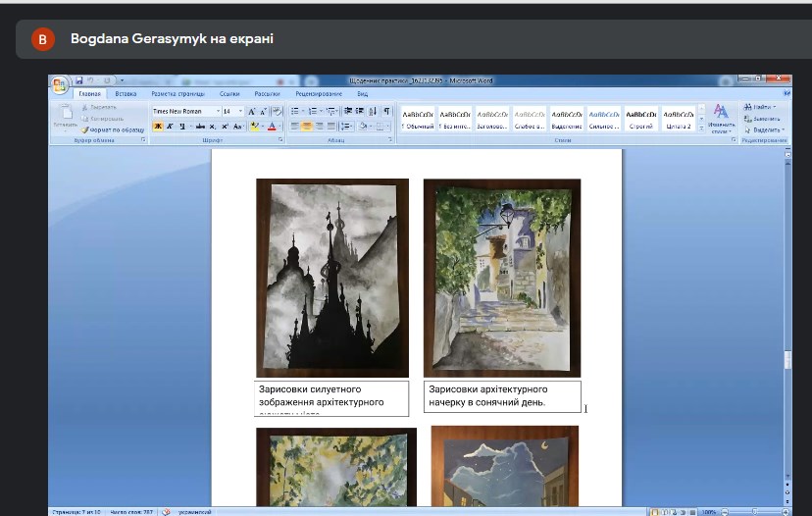Viewport: 812px width, 516px height.
Task: Save the document from Quick Access toolbar
Action: (x=79, y=80)
